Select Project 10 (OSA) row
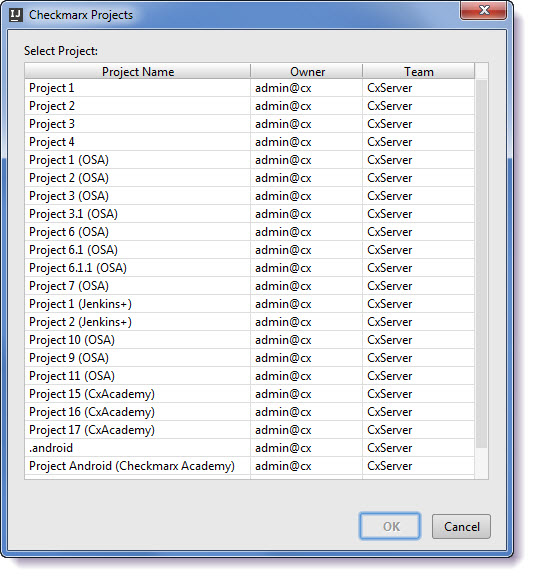 tap(249, 340)
